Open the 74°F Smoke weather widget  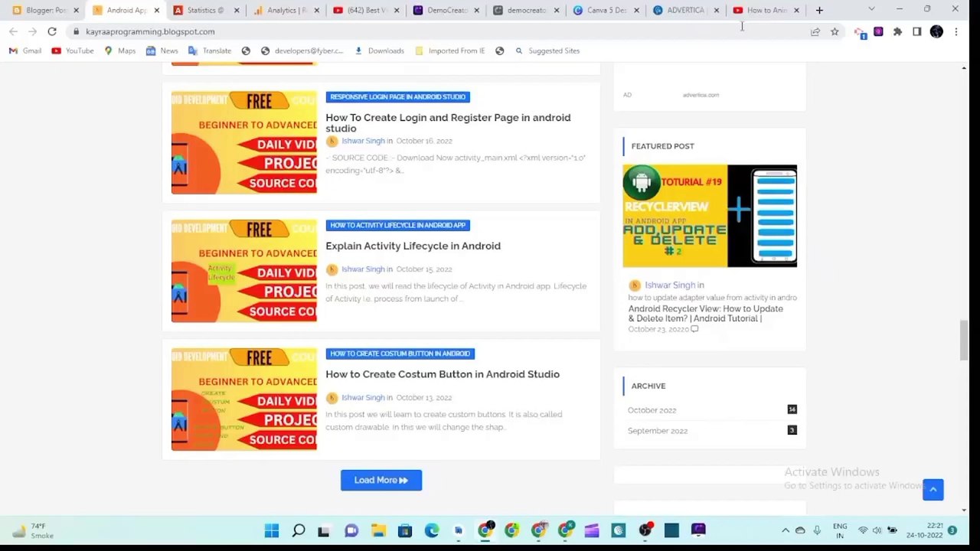[x=32, y=530]
